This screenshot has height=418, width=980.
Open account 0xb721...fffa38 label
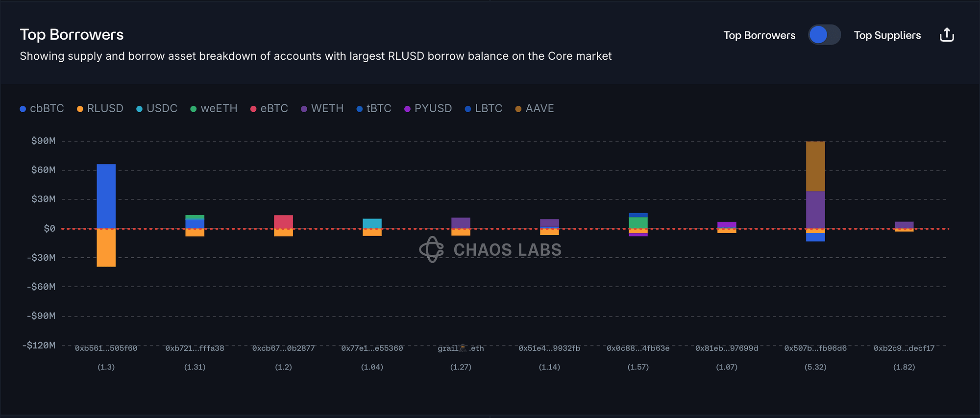(x=195, y=348)
